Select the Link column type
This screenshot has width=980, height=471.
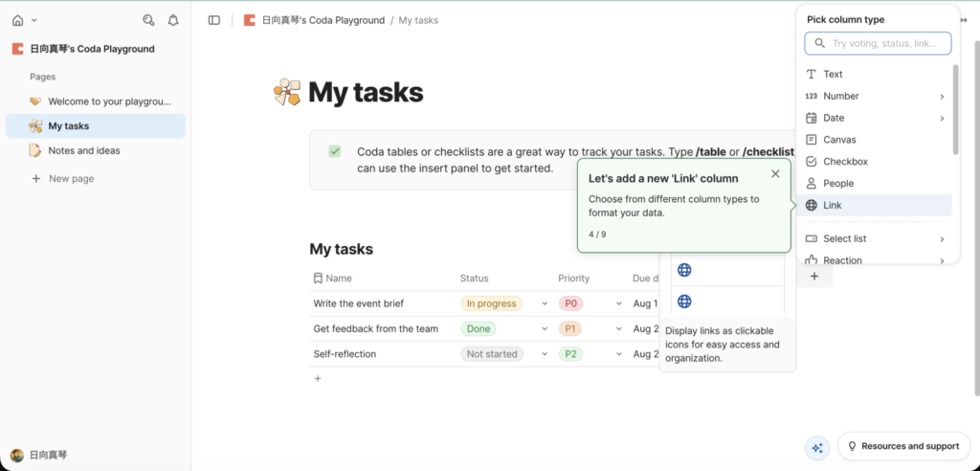coord(833,205)
